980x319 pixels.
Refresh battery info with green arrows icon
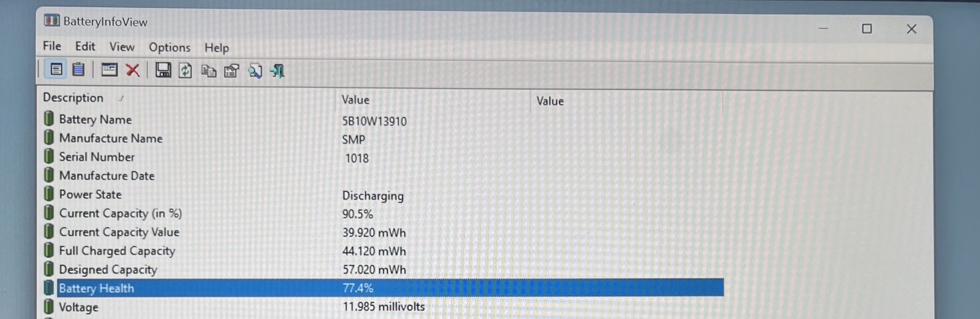pyautogui.click(x=185, y=71)
